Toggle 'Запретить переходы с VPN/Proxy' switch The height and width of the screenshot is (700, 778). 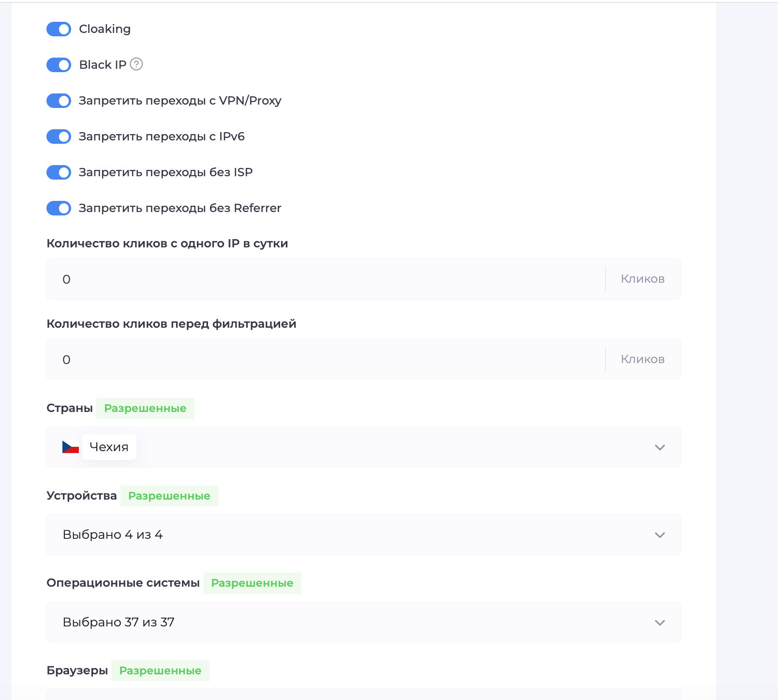[59, 101]
